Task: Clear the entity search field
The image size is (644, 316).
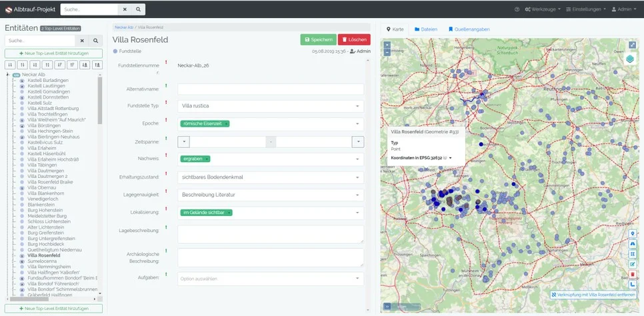Action: [x=82, y=41]
